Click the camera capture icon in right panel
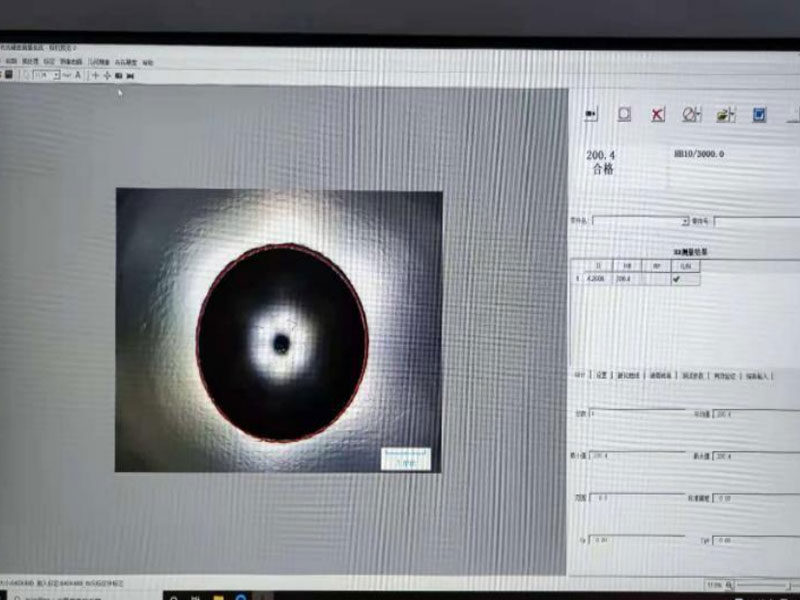This screenshot has height=600, width=800. (591, 114)
